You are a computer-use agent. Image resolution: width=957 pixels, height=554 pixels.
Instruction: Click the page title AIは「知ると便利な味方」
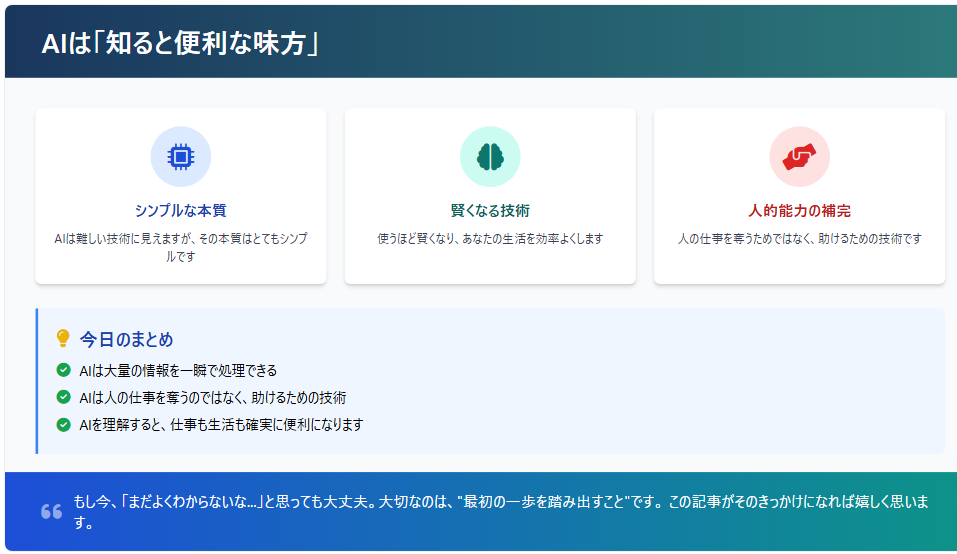tap(180, 43)
